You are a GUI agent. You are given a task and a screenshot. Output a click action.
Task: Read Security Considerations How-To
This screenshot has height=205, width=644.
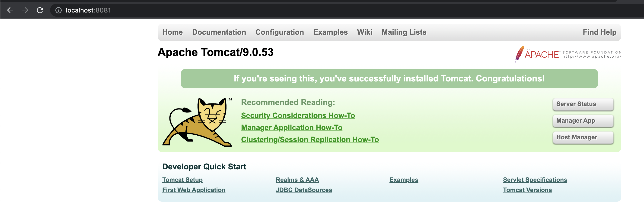tap(298, 115)
